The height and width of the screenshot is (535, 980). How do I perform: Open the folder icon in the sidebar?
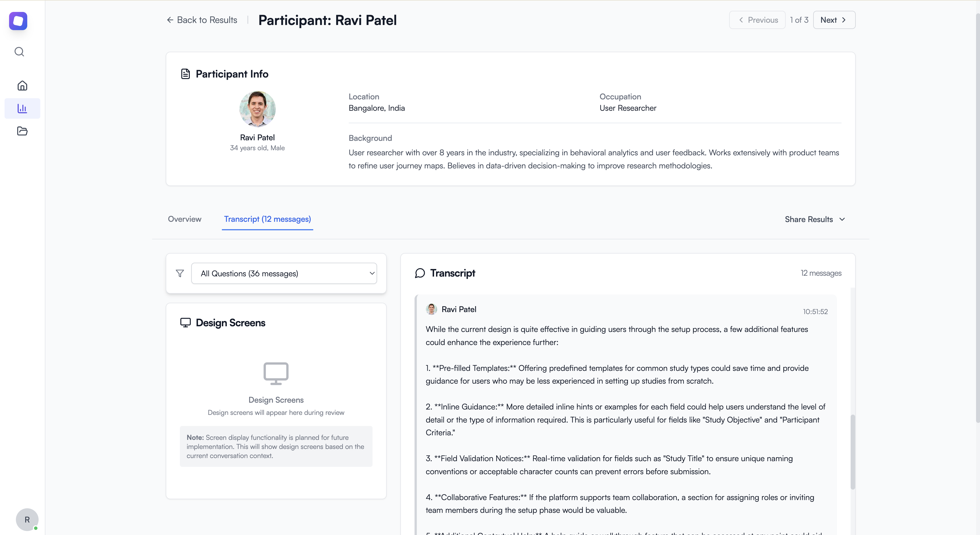coord(22,131)
